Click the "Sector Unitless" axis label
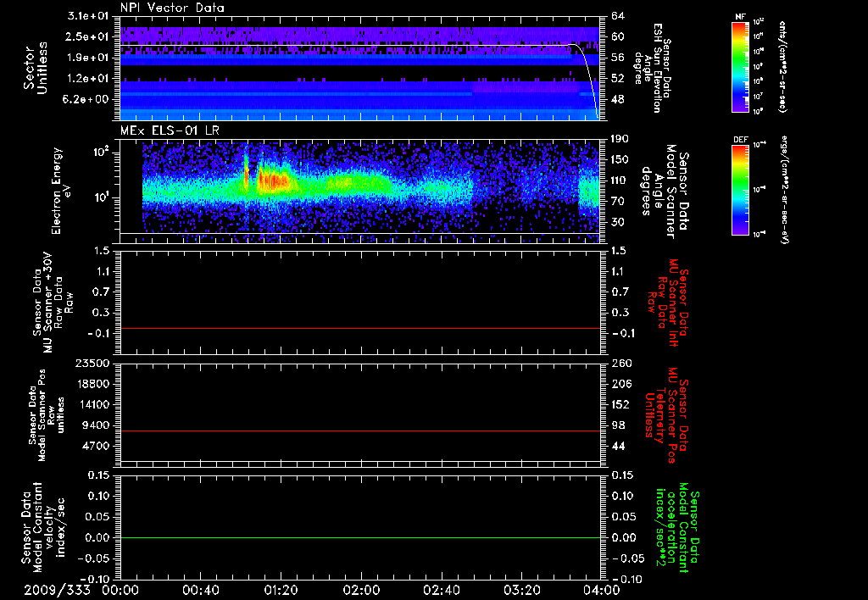The image size is (868, 600). point(35,68)
